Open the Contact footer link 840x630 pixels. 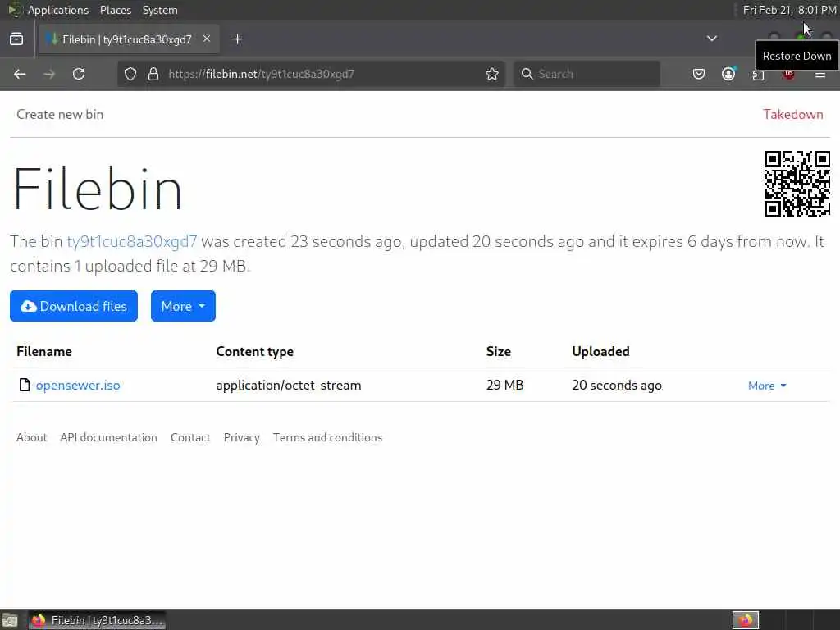point(190,437)
